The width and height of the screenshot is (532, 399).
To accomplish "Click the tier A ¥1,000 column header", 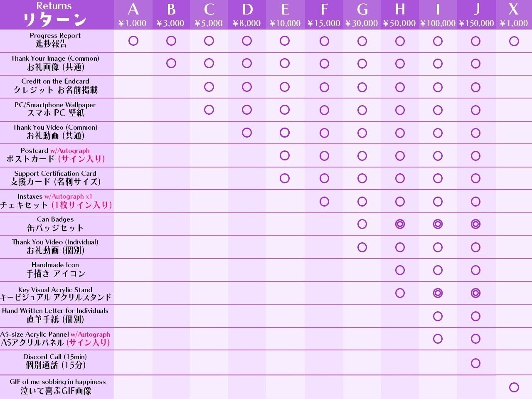I will (x=133, y=15).
